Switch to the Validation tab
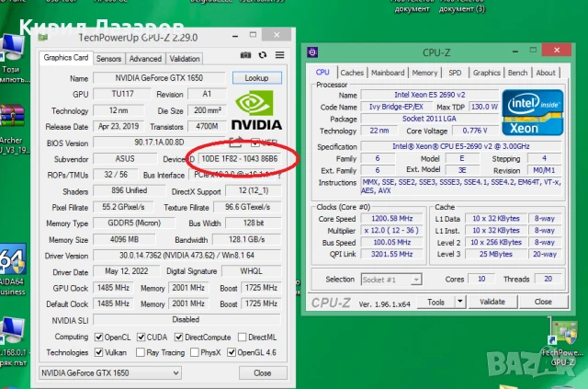 (x=185, y=59)
